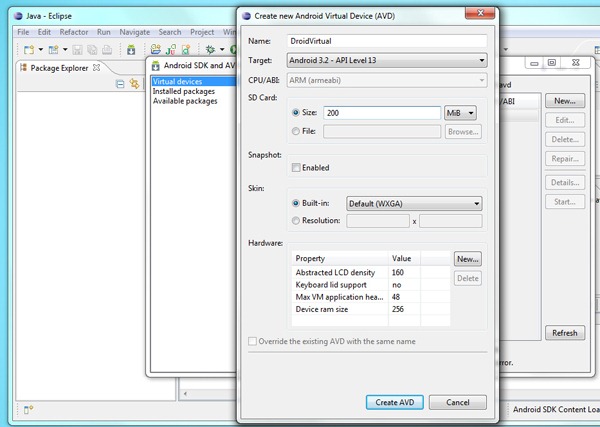Viewport: 600px width, 427px height.
Task: Open the Navigate menu
Action: click(135, 32)
